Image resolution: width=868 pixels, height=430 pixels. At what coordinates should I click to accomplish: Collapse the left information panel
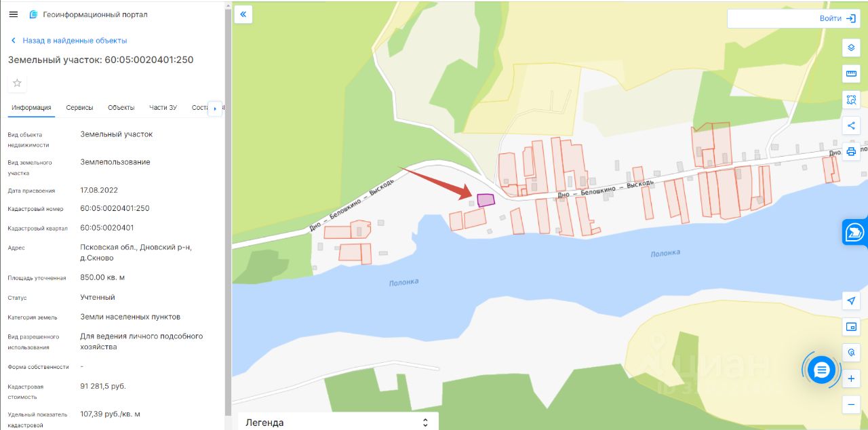(x=243, y=14)
